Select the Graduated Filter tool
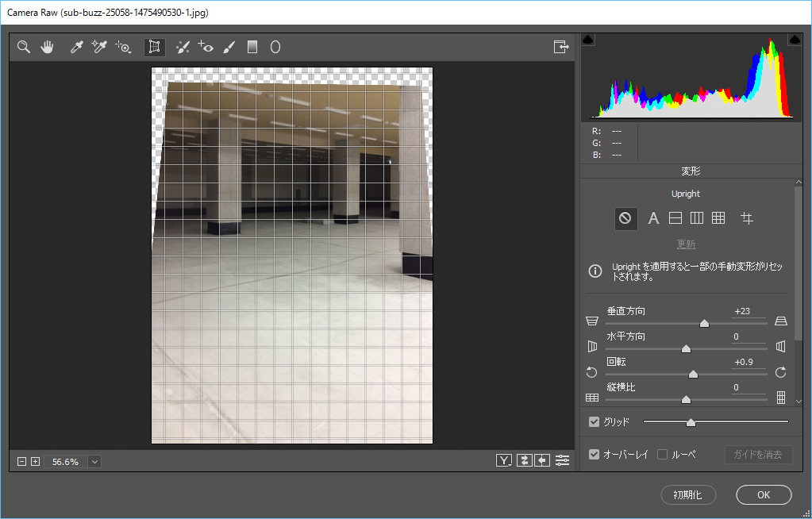 tap(252, 47)
